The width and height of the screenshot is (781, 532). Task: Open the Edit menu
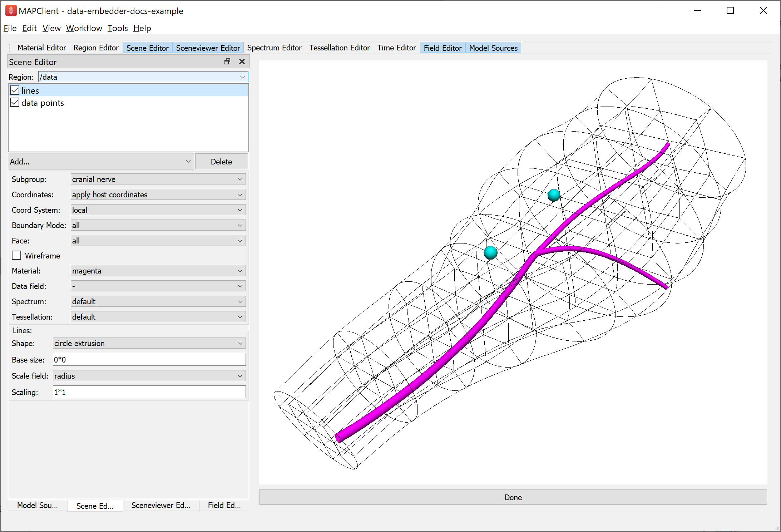click(29, 28)
